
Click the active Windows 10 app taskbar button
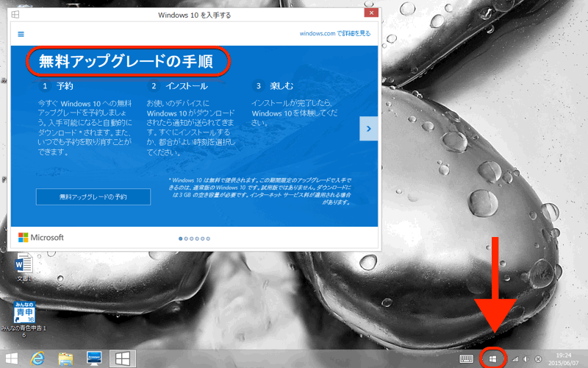click(x=123, y=358)
